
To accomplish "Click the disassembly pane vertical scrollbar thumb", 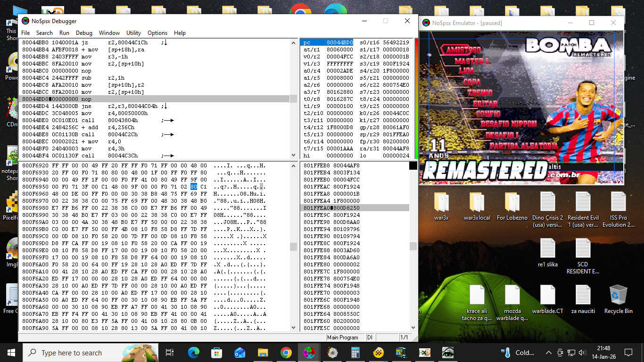I will coord(293,99).
